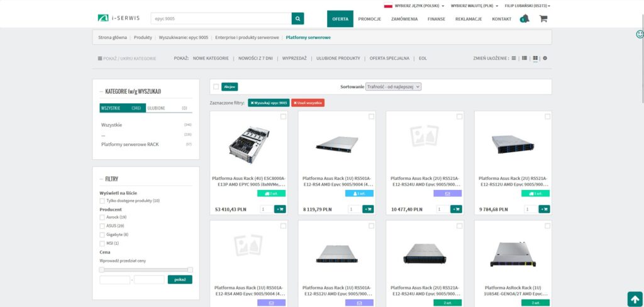Image resolution: width=644 pixels, height=307 pixels.
Task: Click 'Usuń wszystkie' red filter button
Action: pos(308,103)
